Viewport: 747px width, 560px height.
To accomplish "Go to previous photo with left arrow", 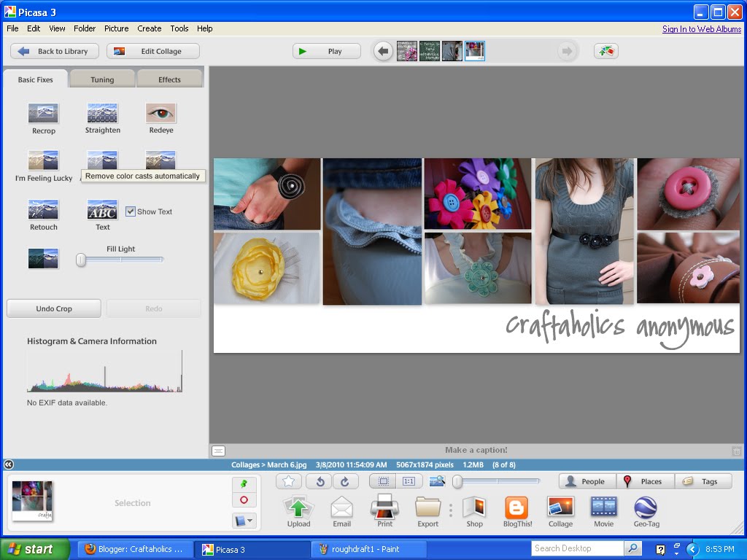I will [383, 51].
